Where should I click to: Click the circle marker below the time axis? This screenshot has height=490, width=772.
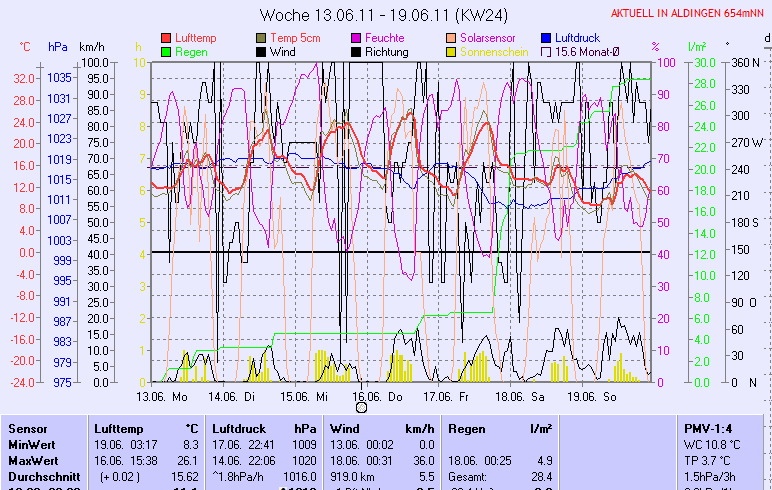pyautogui.click(x=362, y=407)
